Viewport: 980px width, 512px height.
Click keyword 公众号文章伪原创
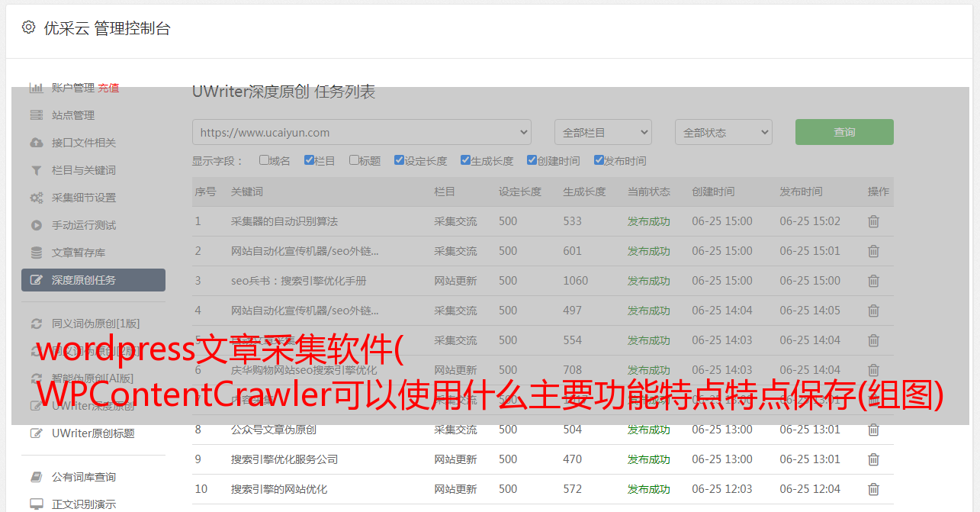click(274, 430)
